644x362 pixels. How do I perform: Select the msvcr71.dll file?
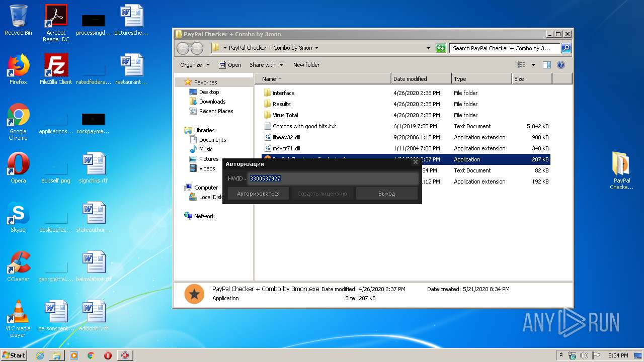pyautogui.click(x=286, y=148)
